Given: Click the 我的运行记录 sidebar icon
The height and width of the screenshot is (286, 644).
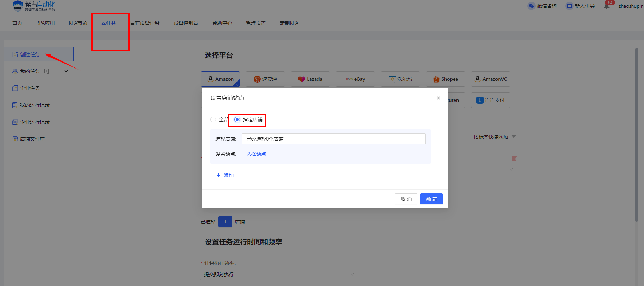Looking at the screenshot, I should pyautogui.click(x=15, y=105).
